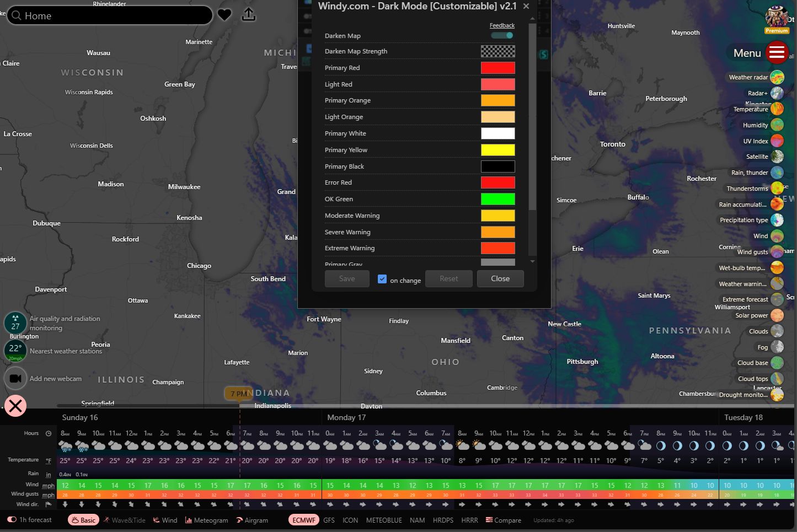The image size is (797, 532).
Task: Open the Darken Map Strength swatch
Action: coord(498,51)
